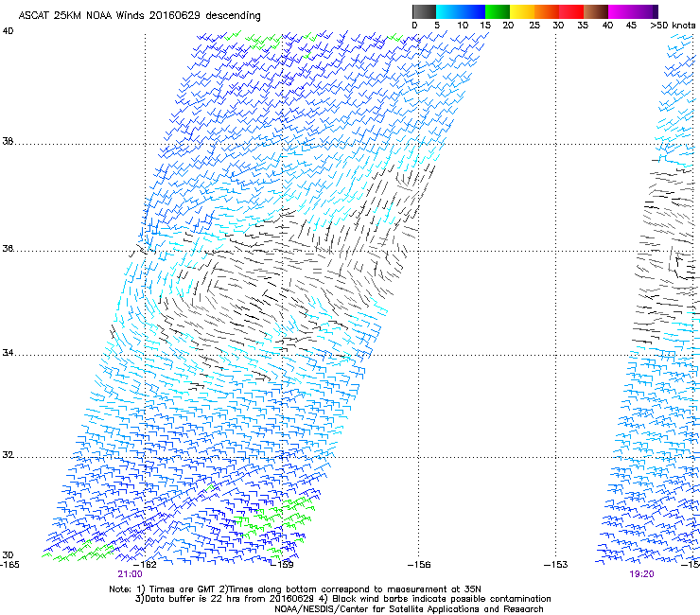Click the longitude label '-162'
The height and width of the screenshot is (615, 700).
tap(145, 565)
